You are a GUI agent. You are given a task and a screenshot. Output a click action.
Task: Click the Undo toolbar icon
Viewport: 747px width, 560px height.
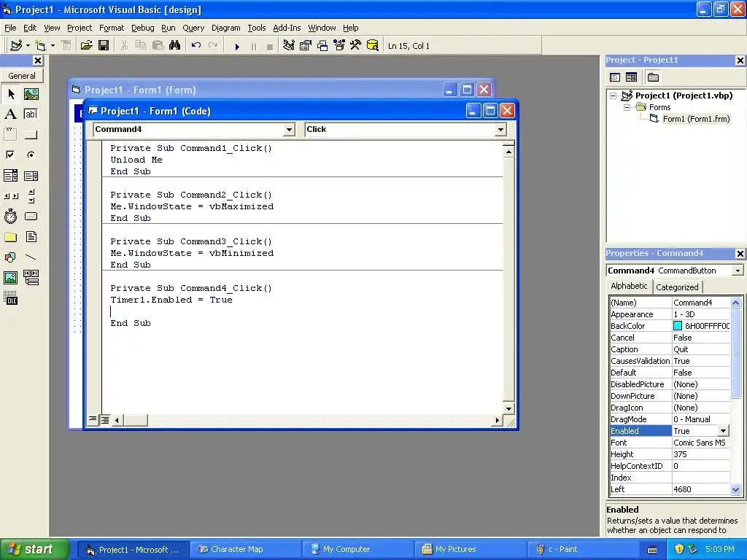tap(196, 46)
